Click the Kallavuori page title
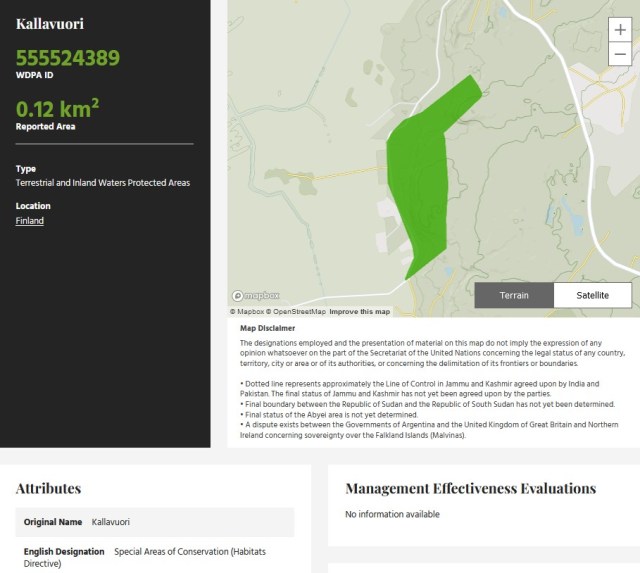 [50, 21]
